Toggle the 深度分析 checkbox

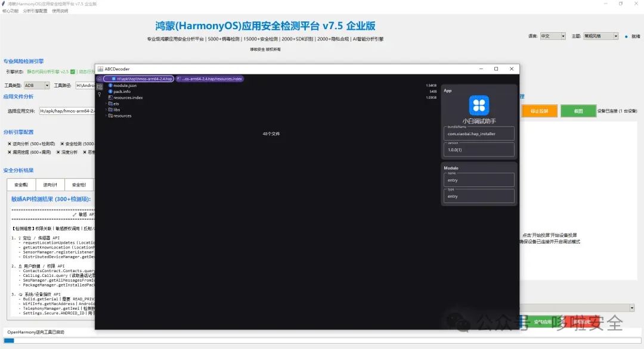[x=58, y=152]
